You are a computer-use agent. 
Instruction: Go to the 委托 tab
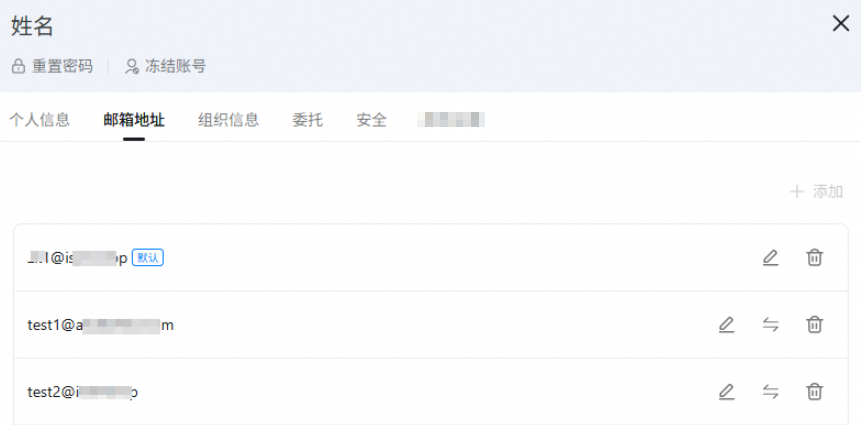[307, 120]
